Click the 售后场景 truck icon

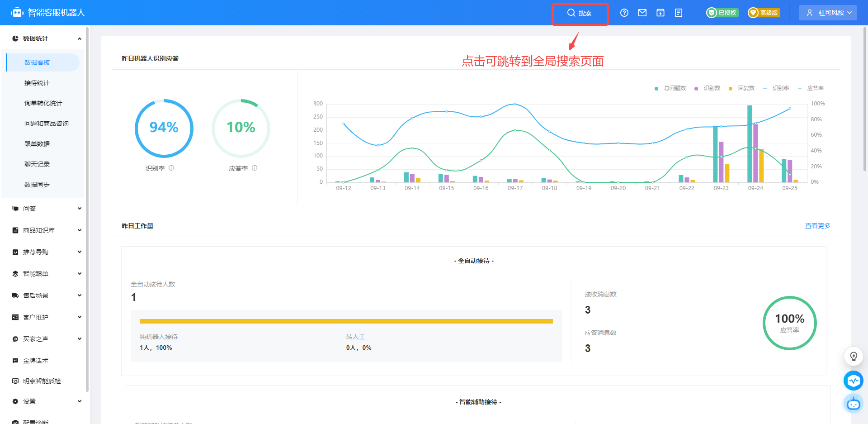coord(15,295)
